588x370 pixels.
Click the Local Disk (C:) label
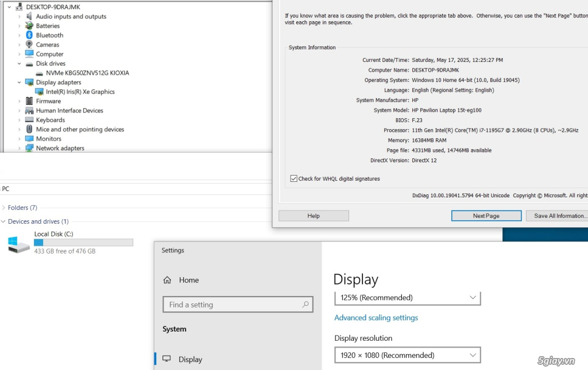(53, 234)
